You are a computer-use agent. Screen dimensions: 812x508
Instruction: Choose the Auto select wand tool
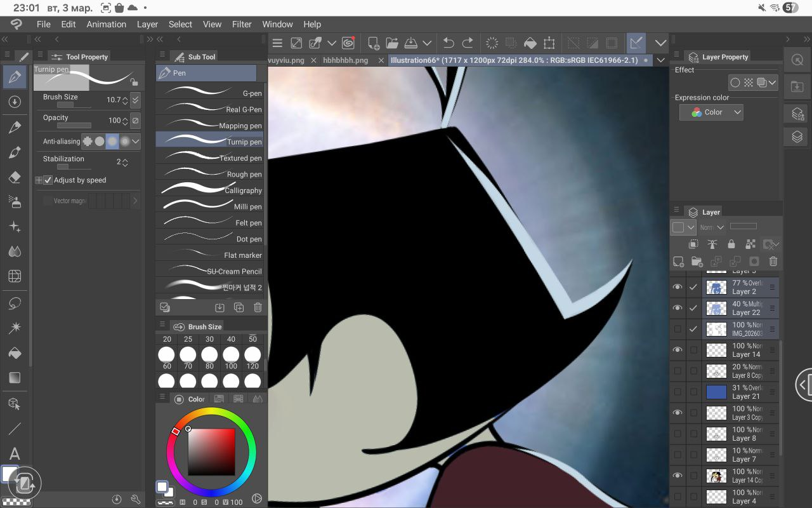click(x=15, y=328)
